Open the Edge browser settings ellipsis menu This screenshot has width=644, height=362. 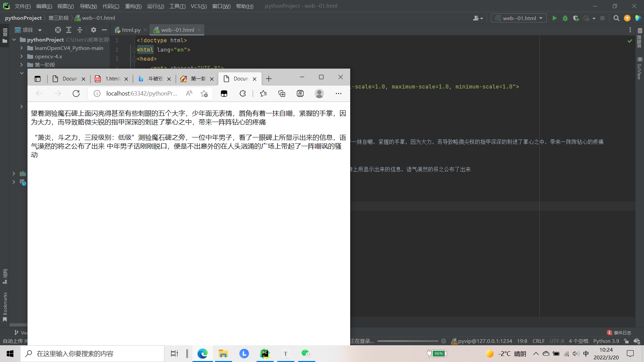tap(338, 94)
